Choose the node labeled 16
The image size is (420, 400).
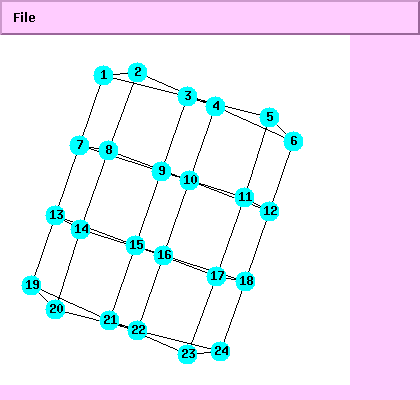click(164, 255)
